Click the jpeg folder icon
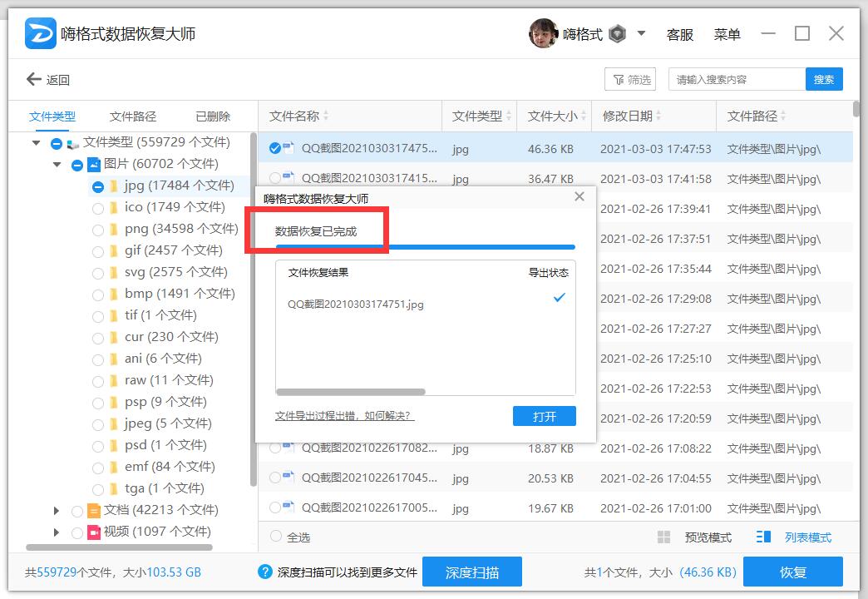 click(x=113, y=424)
